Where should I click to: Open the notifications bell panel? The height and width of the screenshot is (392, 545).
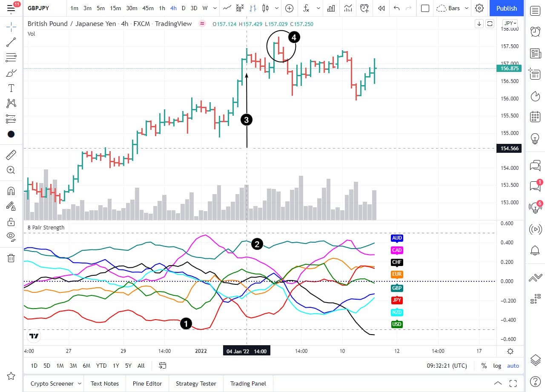coord(535,250)
